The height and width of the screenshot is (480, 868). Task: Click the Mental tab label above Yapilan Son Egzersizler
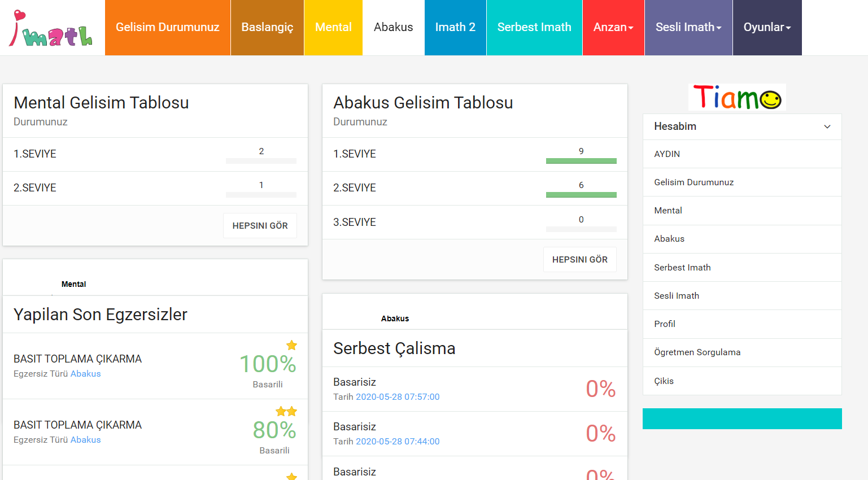pos(73,284)
